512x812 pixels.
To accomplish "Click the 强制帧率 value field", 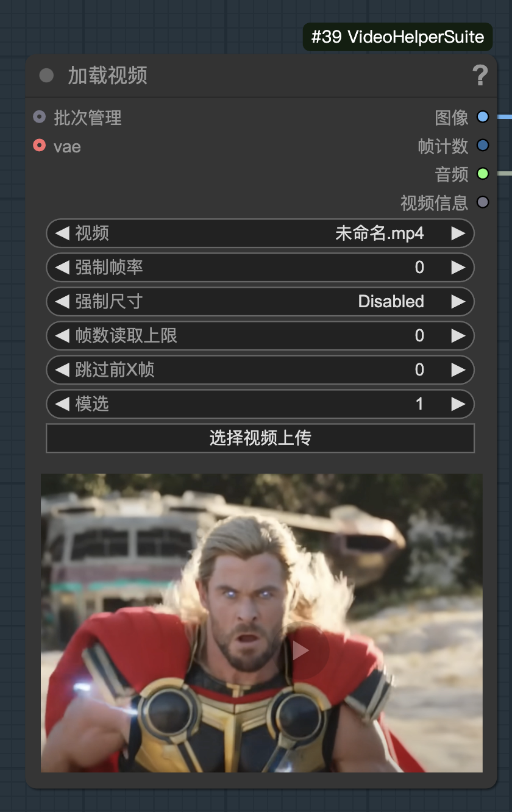I will tap(260, 268).
